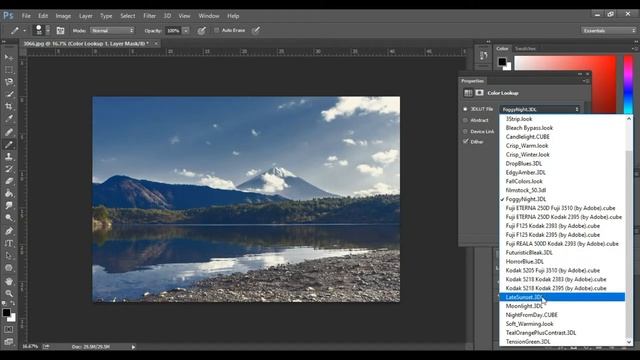This screenshot has width=640, height=360.
Task: Change screen mode icon at toolbox bottom
Action: [9, 341]
